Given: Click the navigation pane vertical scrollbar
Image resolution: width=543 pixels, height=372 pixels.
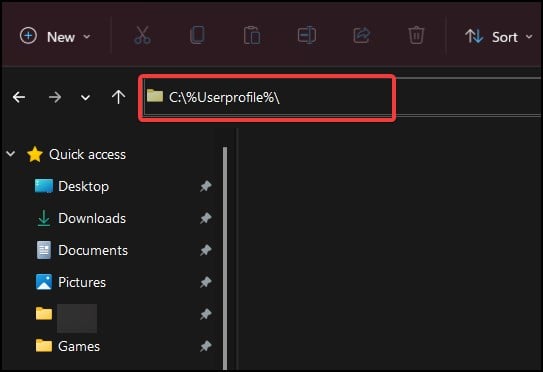Looking at the screenshot, I should (225, 258).
